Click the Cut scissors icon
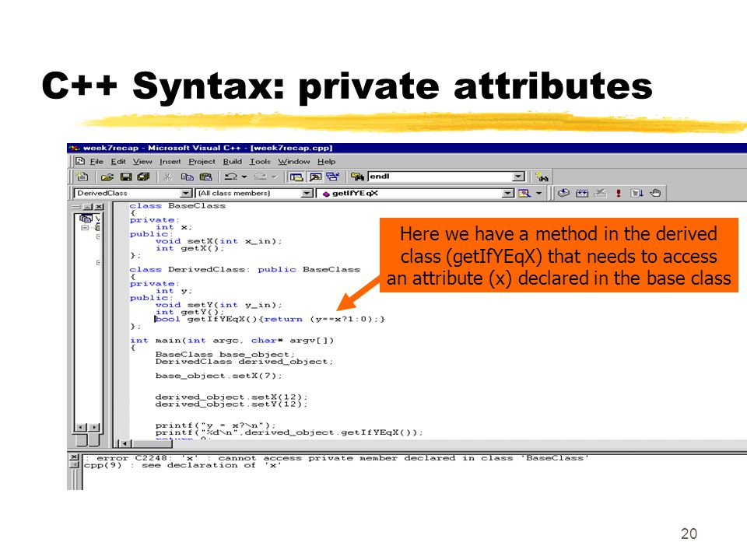 pyautogui.click(x=167, y=177)
